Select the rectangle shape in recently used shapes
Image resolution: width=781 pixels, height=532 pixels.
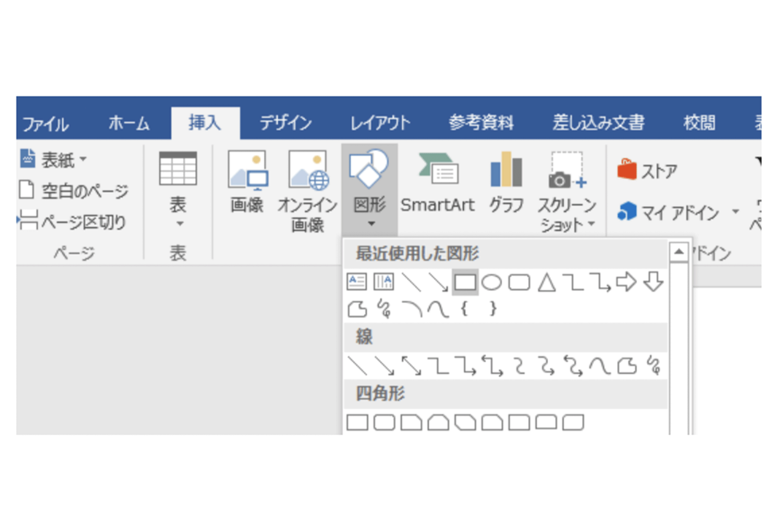coord(465,282)
